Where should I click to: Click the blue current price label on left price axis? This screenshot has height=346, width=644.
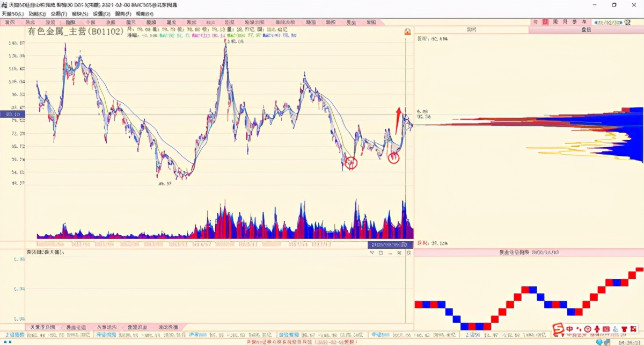[x=12, y=114]
